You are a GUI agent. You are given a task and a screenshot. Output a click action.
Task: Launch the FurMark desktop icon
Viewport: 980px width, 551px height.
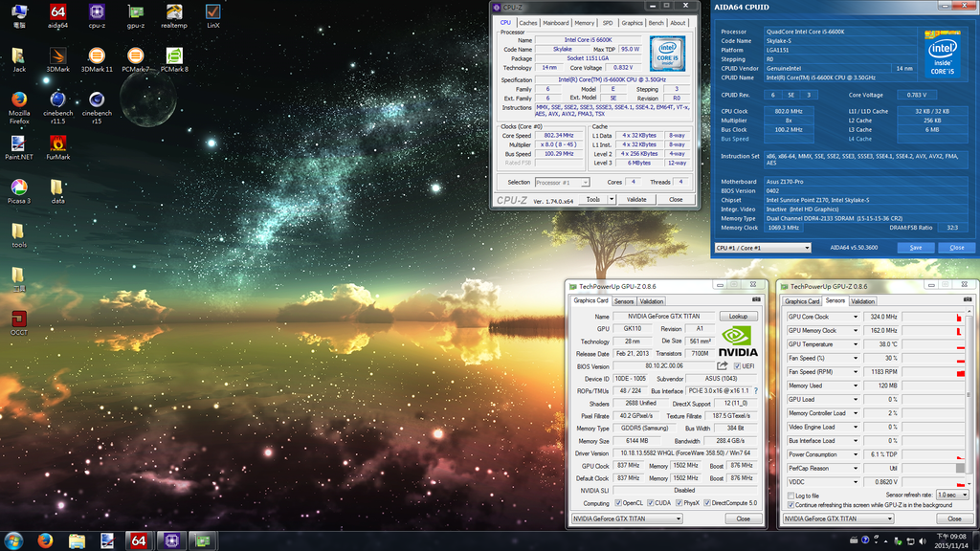pyautogui.click(x=57, y=143)
